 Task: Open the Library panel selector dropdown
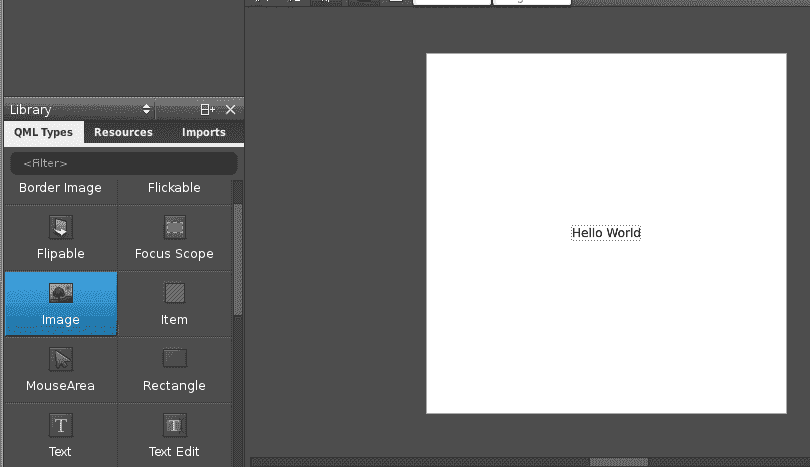[x=80, y=110]
